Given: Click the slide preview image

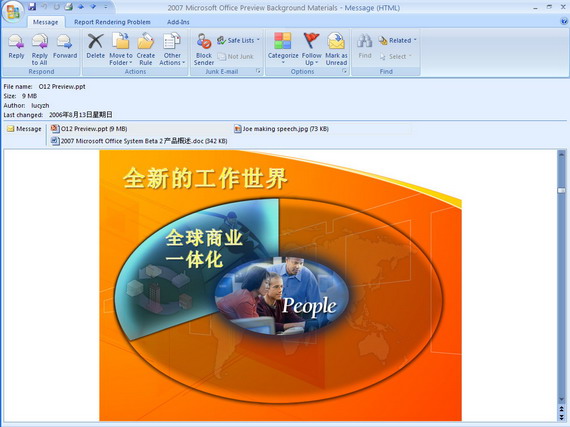Looking at the screenshot, I should tap(280, 286).
